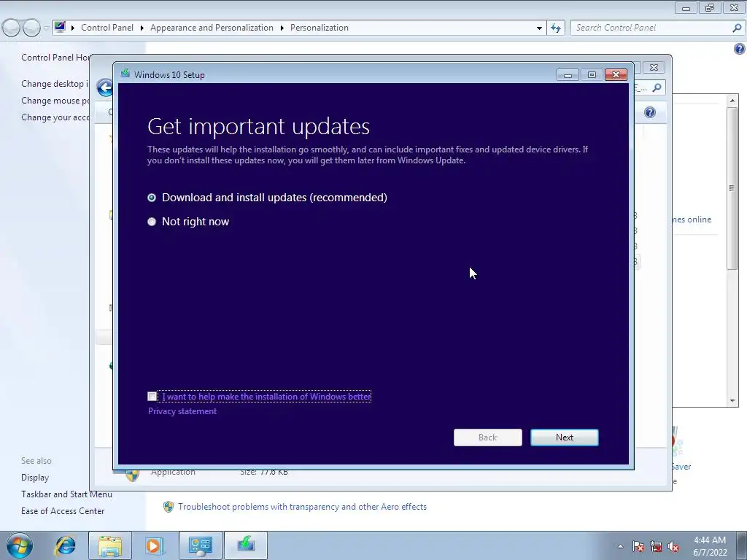Click the Search Control Panel field

pos(651,28)
